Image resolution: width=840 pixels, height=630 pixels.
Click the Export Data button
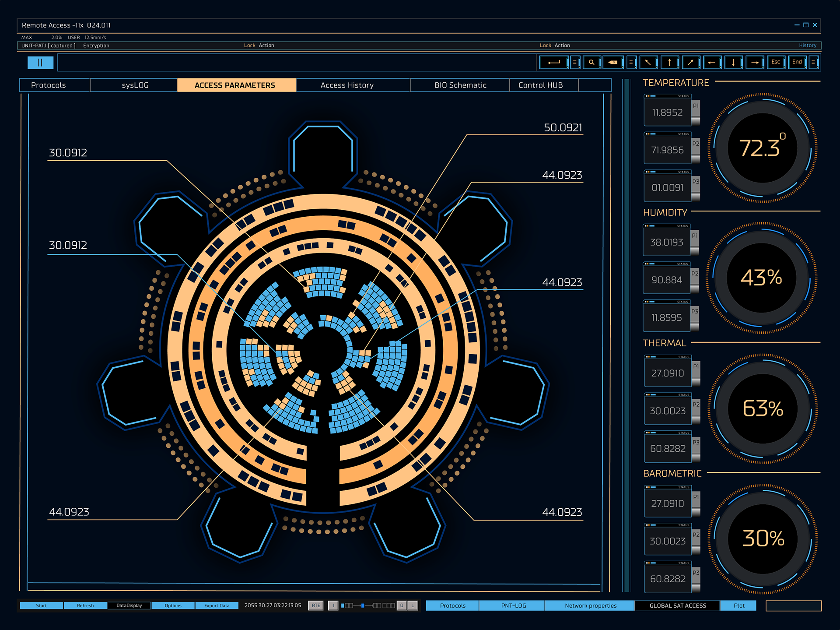click(x=217, y=605)
